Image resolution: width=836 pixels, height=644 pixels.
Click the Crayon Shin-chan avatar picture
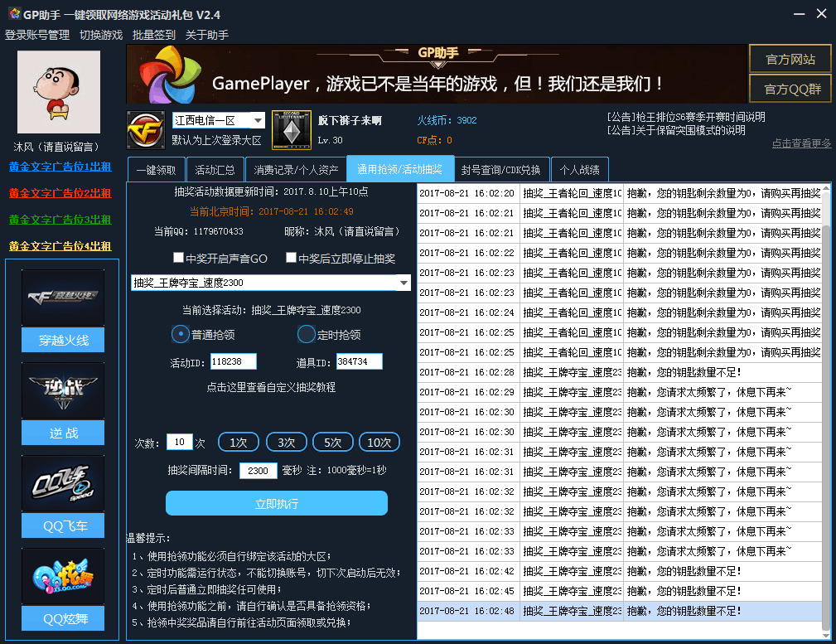point(59,92)
